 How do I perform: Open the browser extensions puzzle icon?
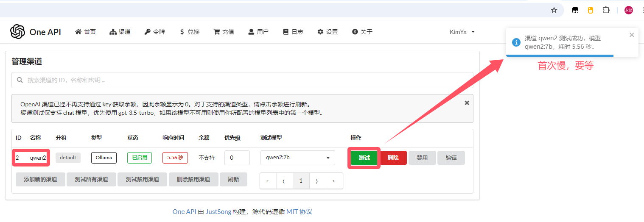[606, 10]
